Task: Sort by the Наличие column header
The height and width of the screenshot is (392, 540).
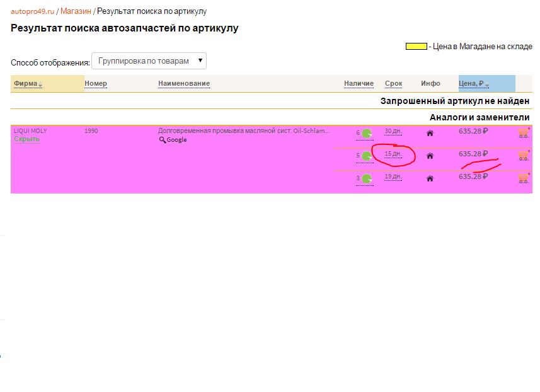Action: tap(359, 84)
